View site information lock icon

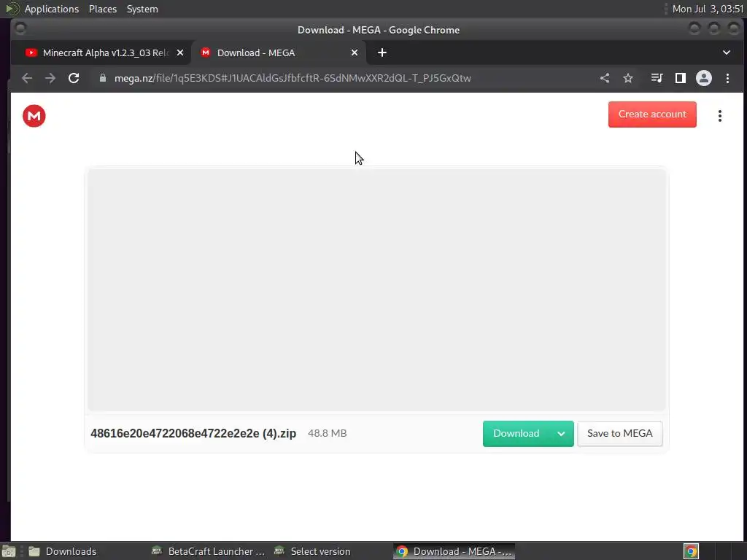(x=102, y=78)
